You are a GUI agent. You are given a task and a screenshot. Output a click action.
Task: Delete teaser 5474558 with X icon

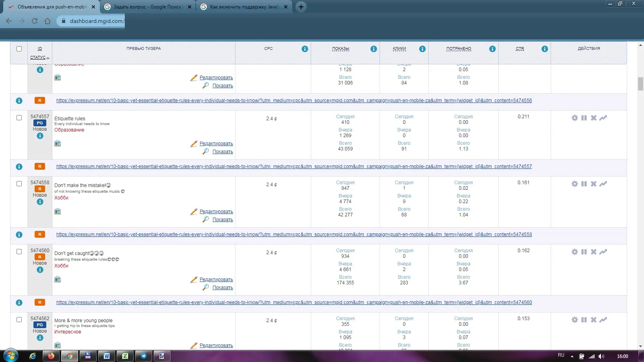tap(594, 184)
